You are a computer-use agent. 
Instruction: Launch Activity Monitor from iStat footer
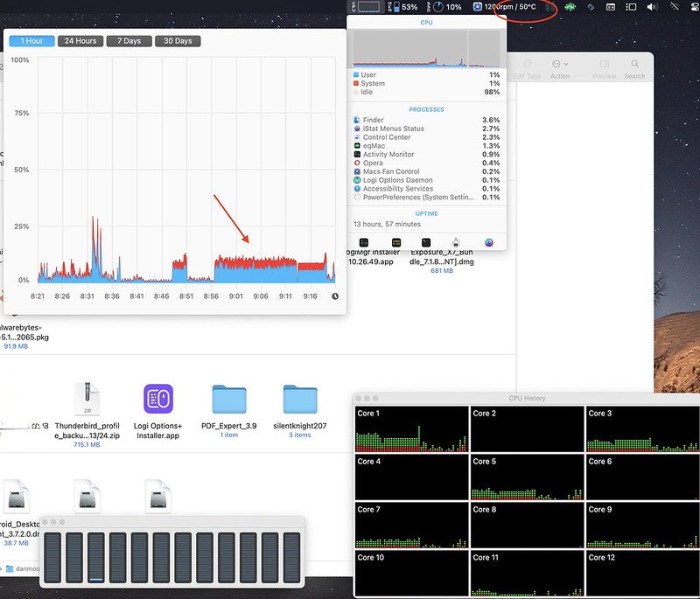364,242
